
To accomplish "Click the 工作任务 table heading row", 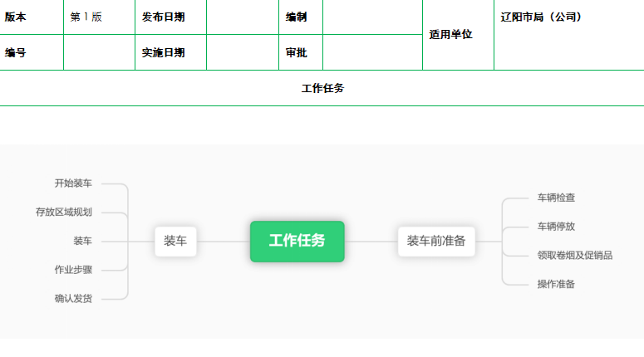I will [x=322, y=88].
